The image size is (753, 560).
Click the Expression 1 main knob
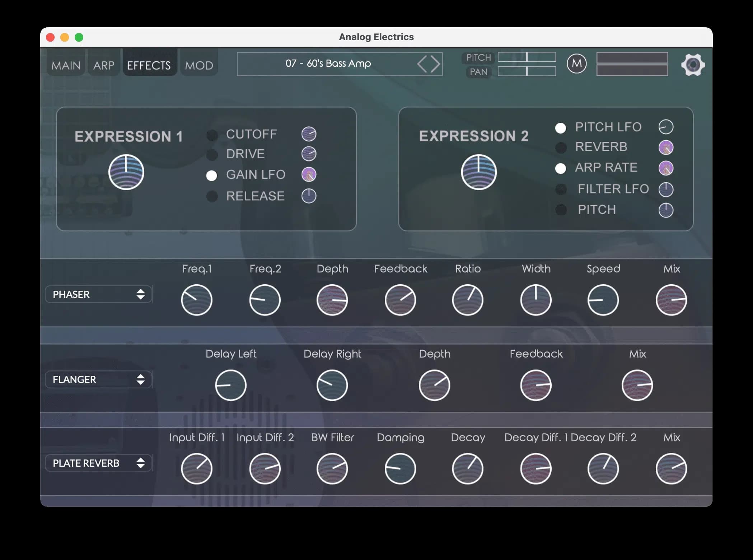click(126, 172)
